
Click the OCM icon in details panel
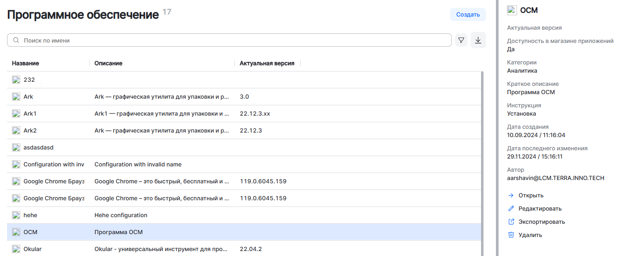click(512, 10)
